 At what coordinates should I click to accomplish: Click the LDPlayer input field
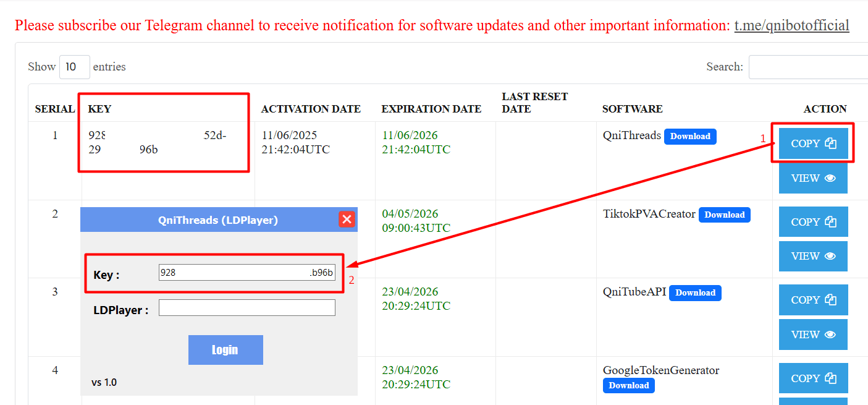(x=246, y=308)
